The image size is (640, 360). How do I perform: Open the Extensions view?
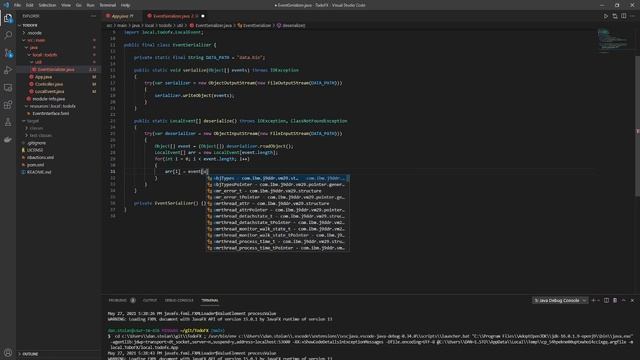[x=8, y=105]
